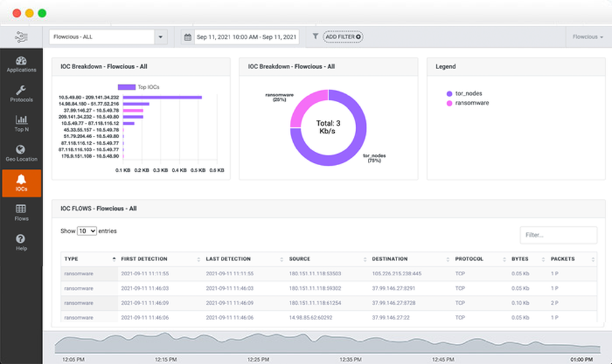Click the product logo icon at top left
This screenshot has width=612, height=364.
21,37
